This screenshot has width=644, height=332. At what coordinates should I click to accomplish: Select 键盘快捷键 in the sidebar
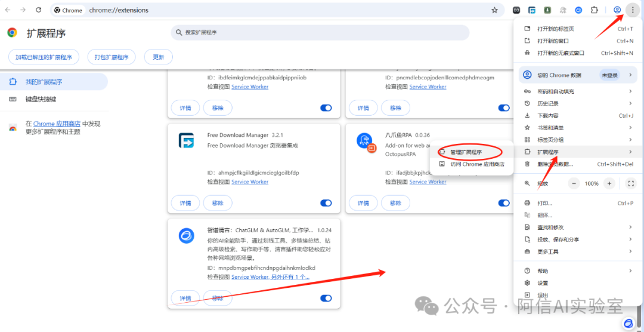tap(54, 99)
